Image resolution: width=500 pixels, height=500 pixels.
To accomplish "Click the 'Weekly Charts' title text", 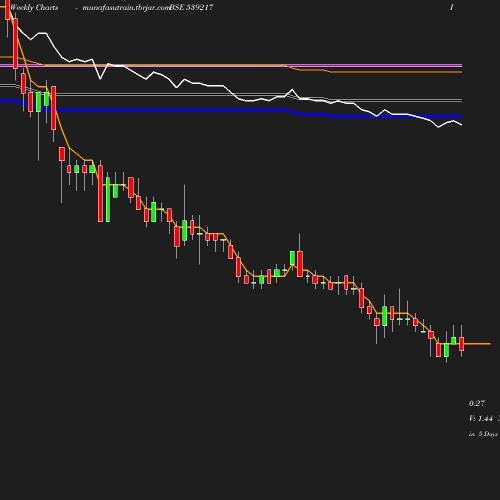I will 34,7.
